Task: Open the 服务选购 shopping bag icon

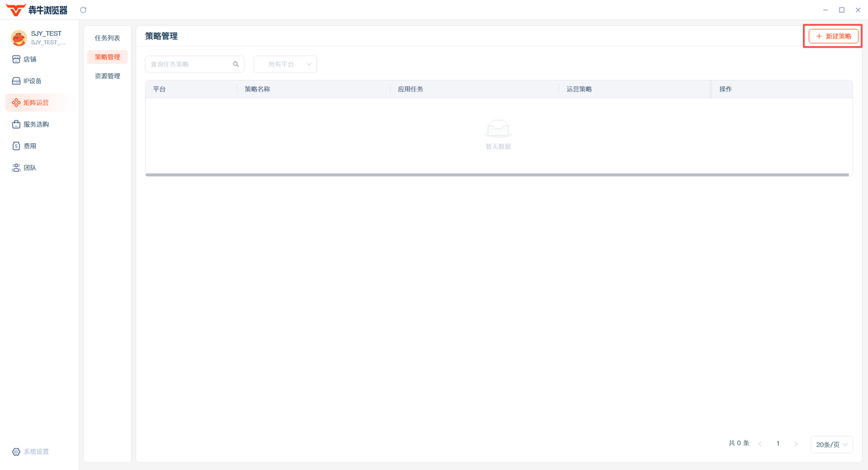Action: 16,125
